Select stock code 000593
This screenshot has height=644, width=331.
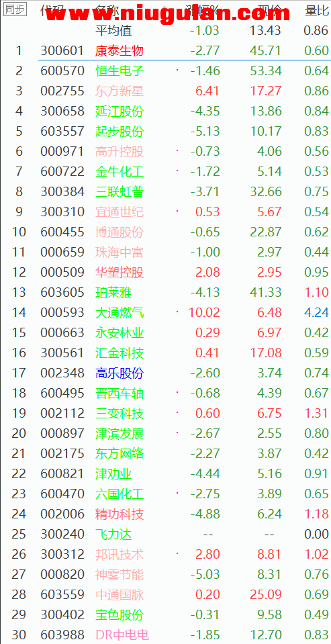[62, 312]
